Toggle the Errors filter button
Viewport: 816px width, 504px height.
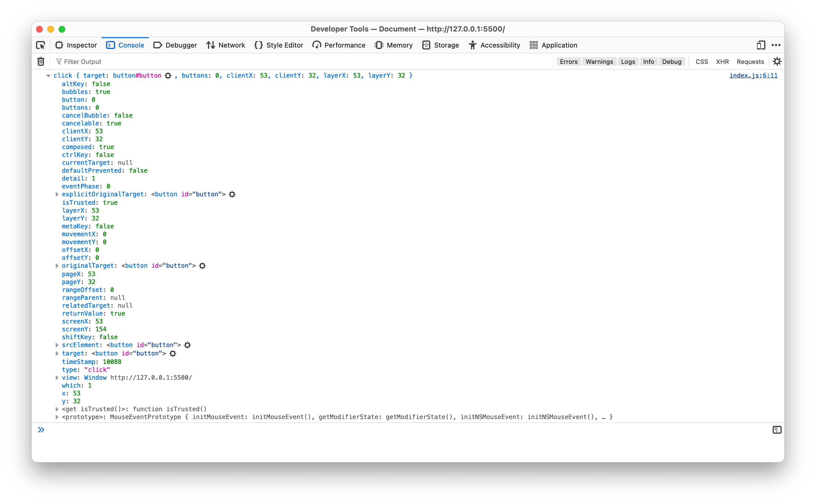click(568, 61)
